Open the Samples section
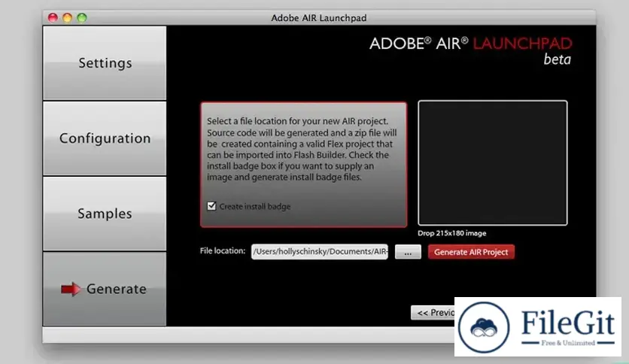This screenshot has width=629, height=364. 105,214
